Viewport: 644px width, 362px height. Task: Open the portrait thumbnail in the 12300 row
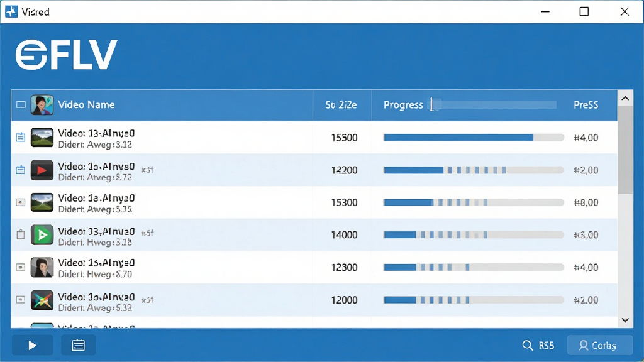coord(42,267)
